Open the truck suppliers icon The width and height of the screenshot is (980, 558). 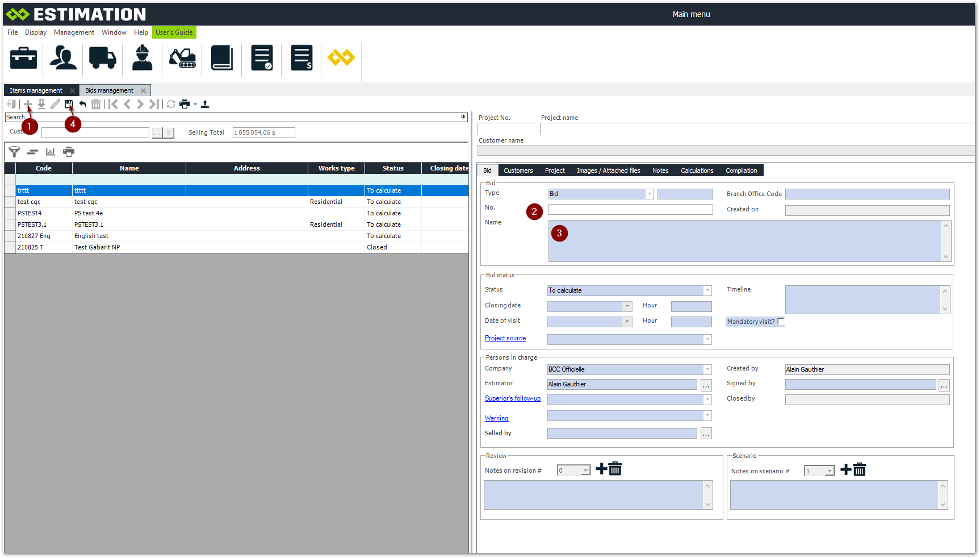coord(103,58)
